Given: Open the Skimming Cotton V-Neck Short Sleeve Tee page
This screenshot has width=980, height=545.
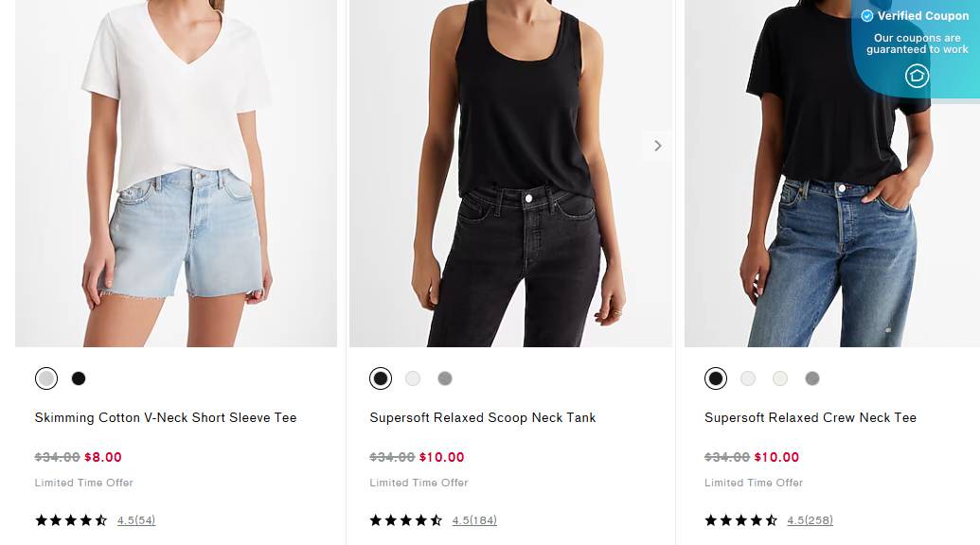Looking at the screenshot, I should pyautogui.click(x=165, y=417).
